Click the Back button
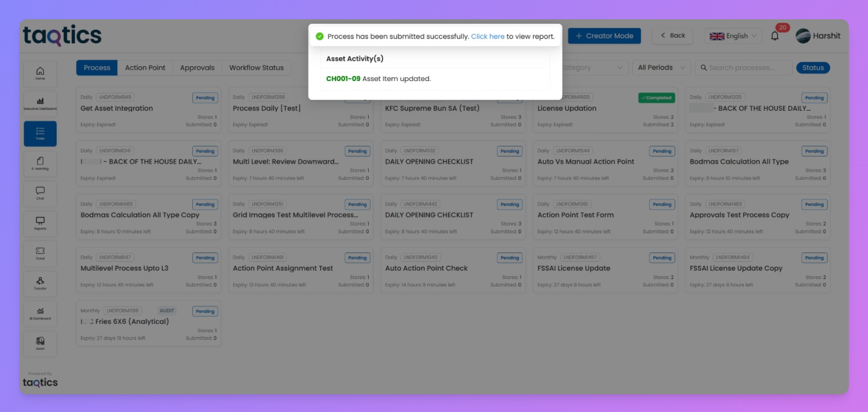 [x=672, y=35]
